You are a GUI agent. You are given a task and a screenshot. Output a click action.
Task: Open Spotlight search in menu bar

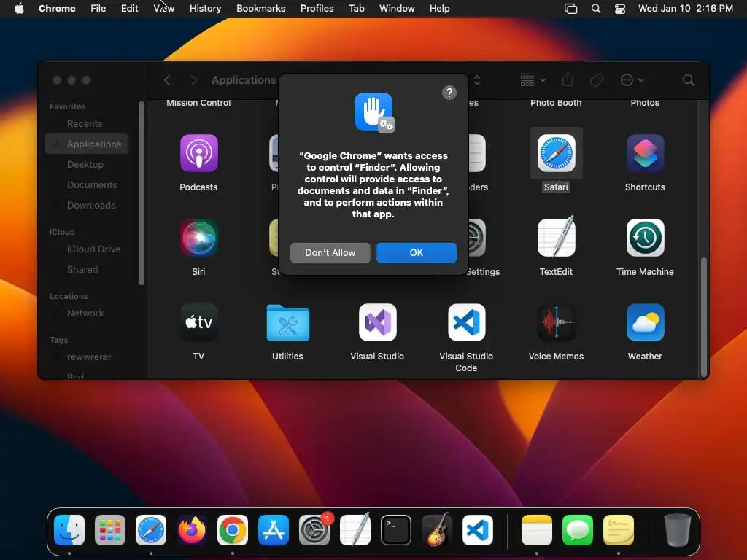coord(595,9)
